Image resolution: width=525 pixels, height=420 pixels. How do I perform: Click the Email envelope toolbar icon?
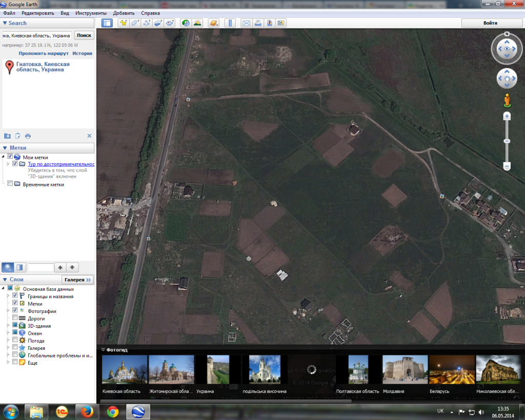(246, 23)
